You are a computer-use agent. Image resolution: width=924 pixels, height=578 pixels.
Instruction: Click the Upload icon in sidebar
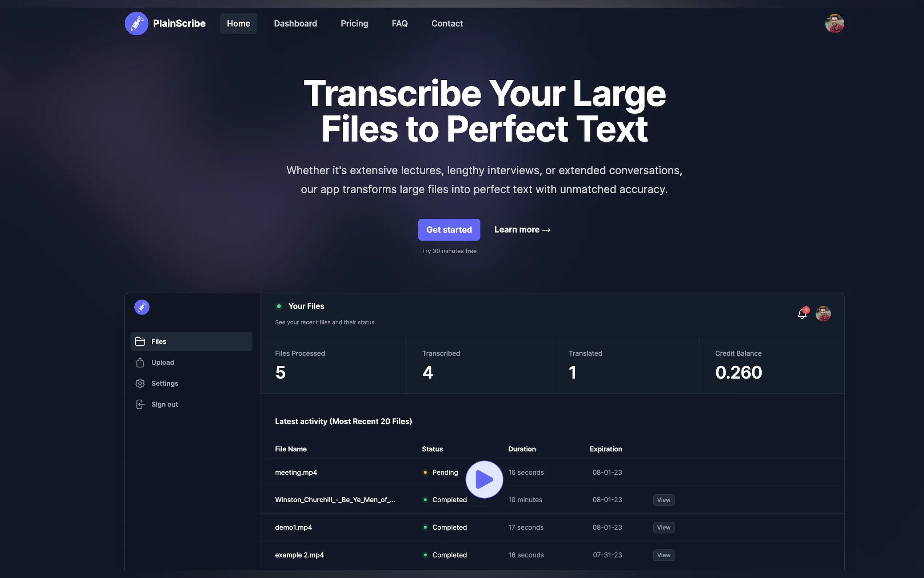[140, 363]
